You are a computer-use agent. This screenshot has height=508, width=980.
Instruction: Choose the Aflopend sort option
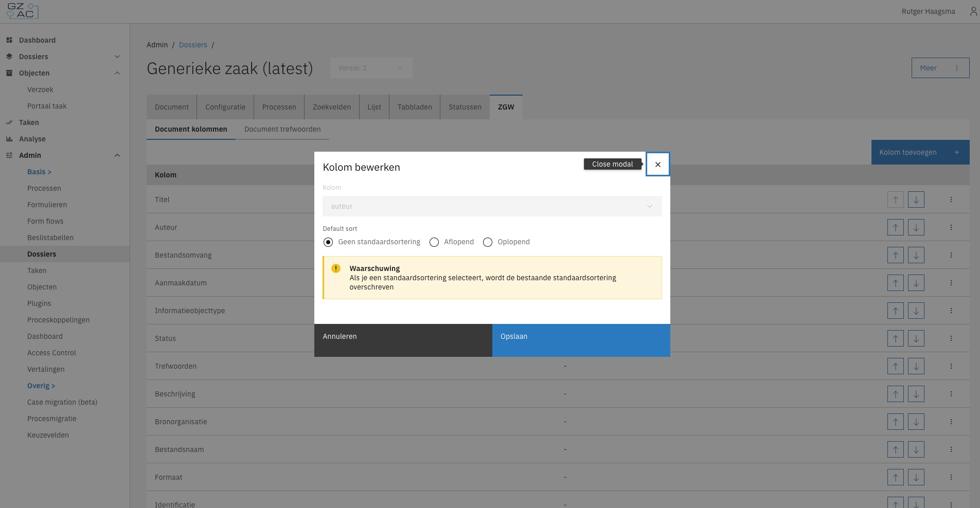pos(434,242)
